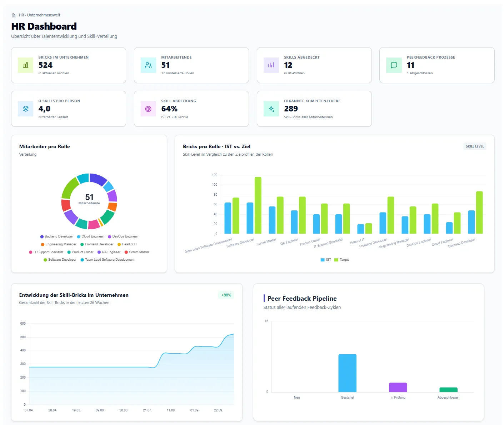Click the Peerfeedback Prozesse speech bubble icon
This screenshot has width=504, height=425.
394,65
